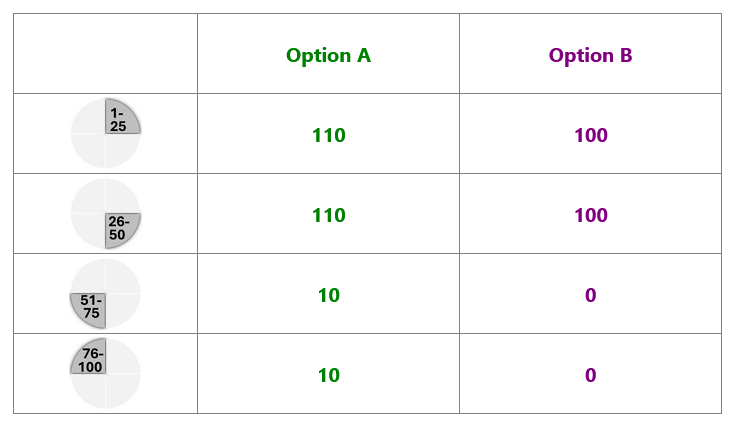This screenshot has height=427, width=735.
Task: Click Option A value 10 in 51-75 row
Action: coord(329,295)
